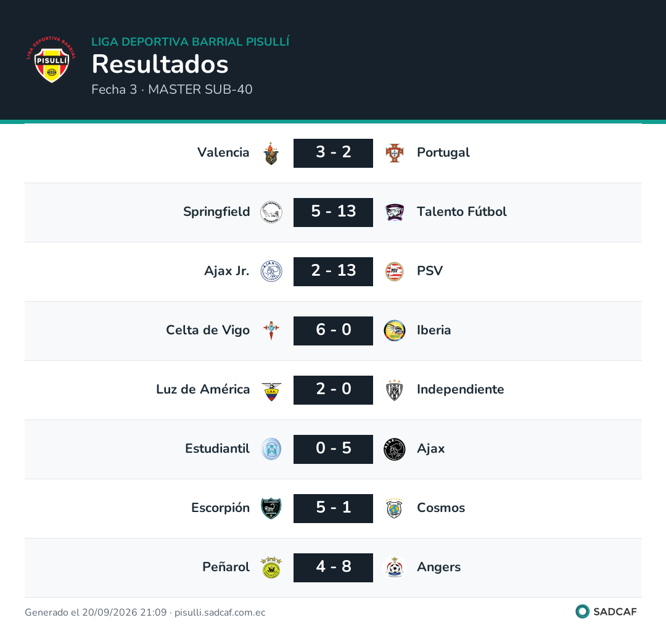The height and width of the screenshot is (644, 666).
Task: Open the pisulli.sadcaf.com.ec footer link
Action: tap(220, 613)
